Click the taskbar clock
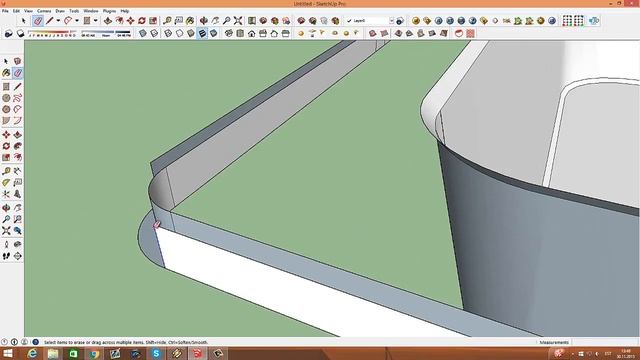Image resolution: width=640 pixels, height=360 pixels. (x=625, y=353)
